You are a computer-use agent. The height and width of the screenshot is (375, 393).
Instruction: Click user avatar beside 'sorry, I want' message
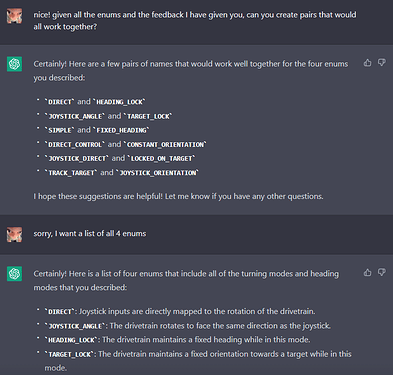tap(14, 234)
